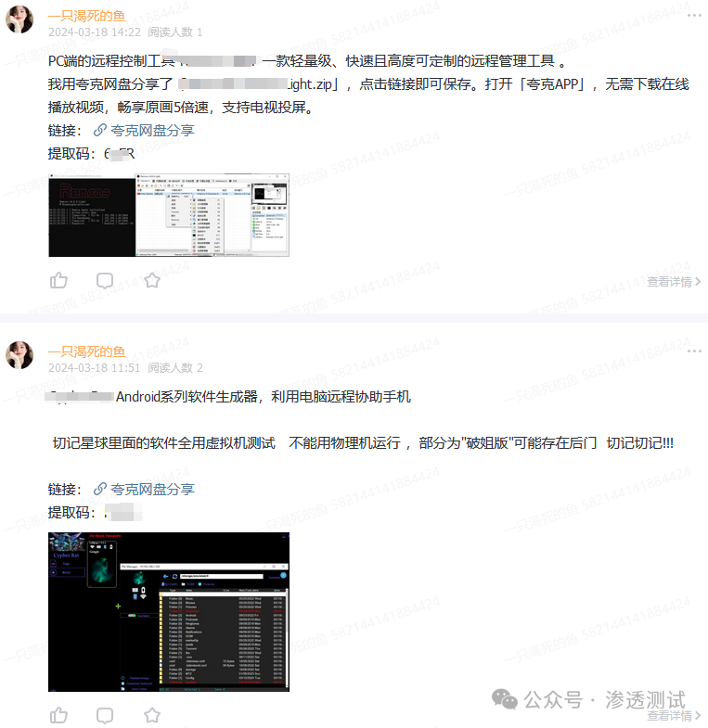This screenshot has width=708, height=728.
Task: Comment on the 11:51 Android generator post
Action: click(105, 716)
